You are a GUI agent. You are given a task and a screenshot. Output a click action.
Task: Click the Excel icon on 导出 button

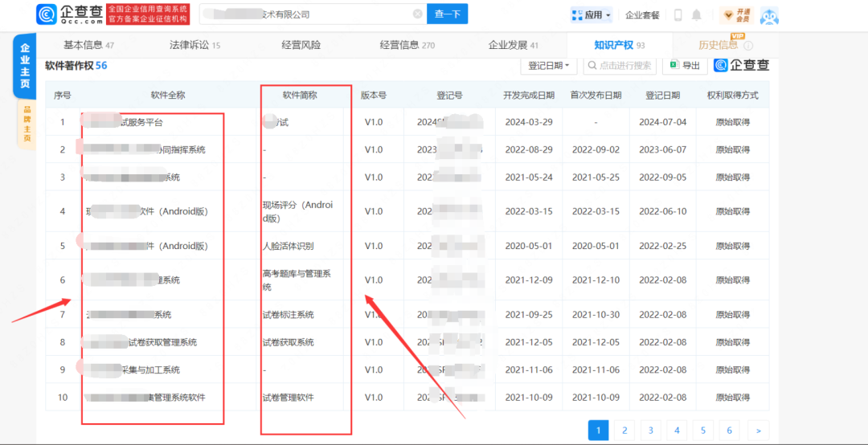[x=675, y=65]
